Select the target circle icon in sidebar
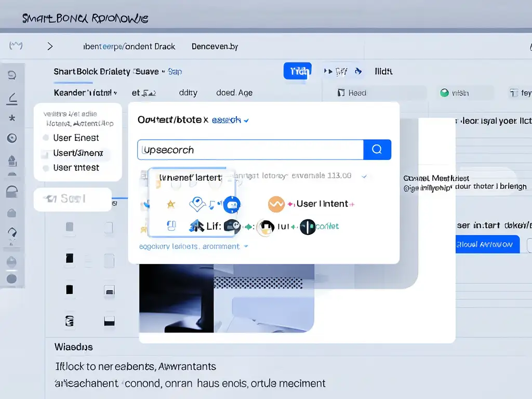Viewport: 532px width, 399px height. point(12,138)
